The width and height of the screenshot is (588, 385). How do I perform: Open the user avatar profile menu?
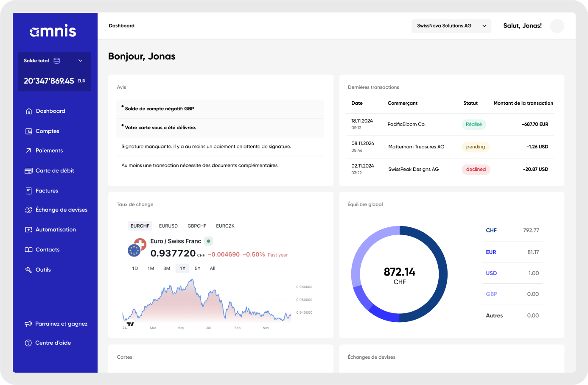point(557,26)
